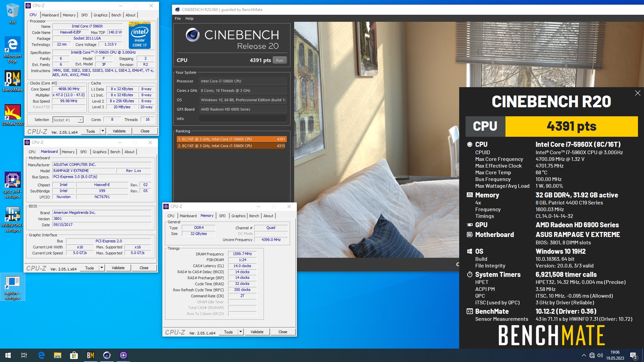Viewport: 644px width, 362px height.
Task: Select ranking entry with score 4315
Action: 231,146
